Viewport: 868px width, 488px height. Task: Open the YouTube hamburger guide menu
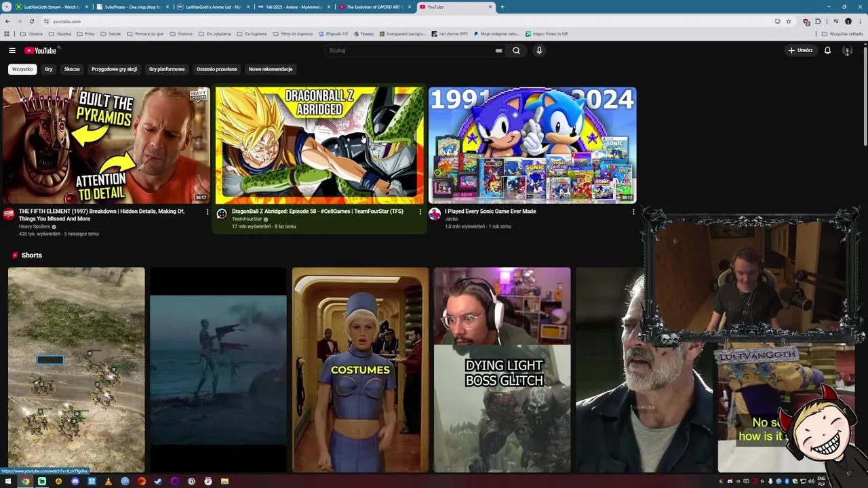(12, 50)
